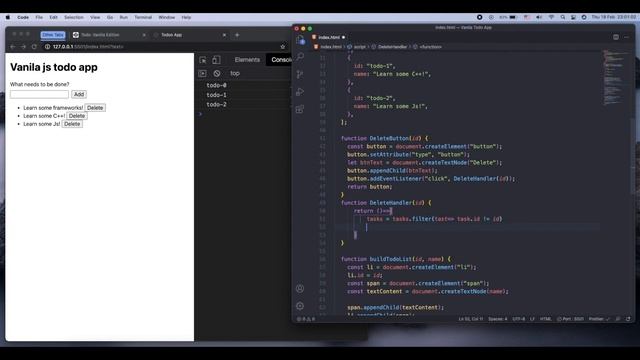
Task: Open Search view in VS Code sidebar
Action: 300,56
